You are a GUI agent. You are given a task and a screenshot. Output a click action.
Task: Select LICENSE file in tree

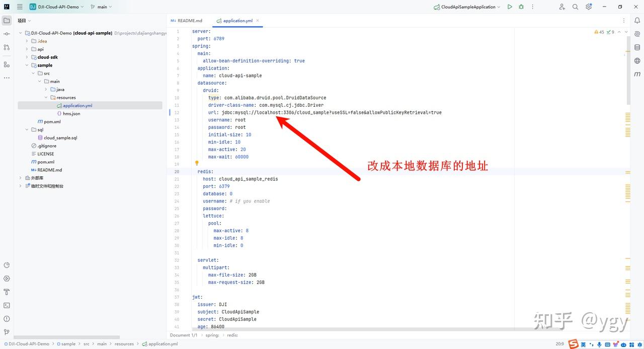pos(42,154)
